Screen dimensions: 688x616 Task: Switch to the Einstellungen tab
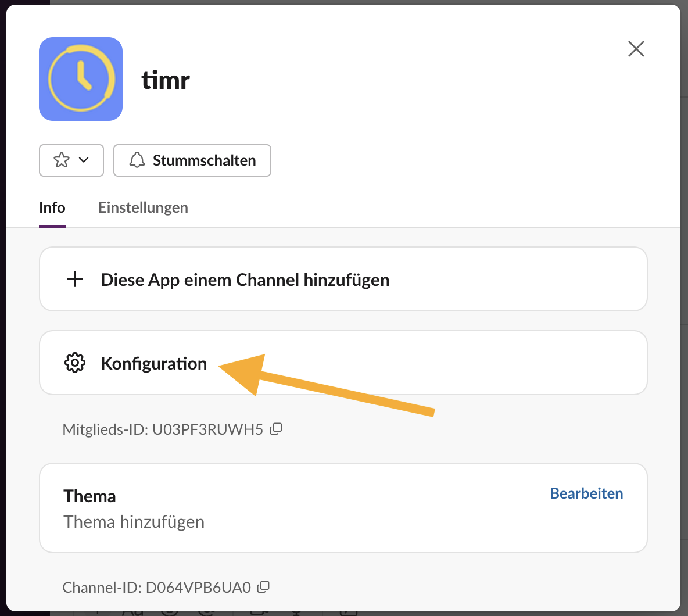coord(143,207)
